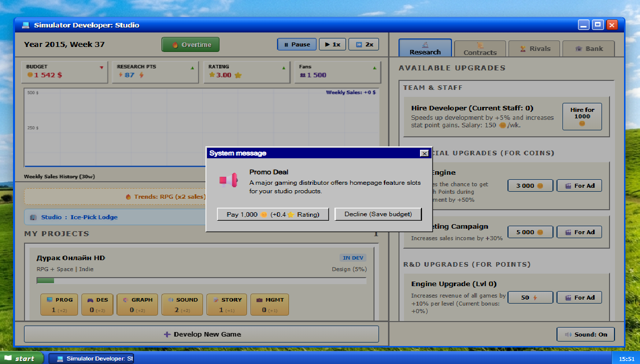
Task: Toggle Overtime mode
Action: click(190, 44)
